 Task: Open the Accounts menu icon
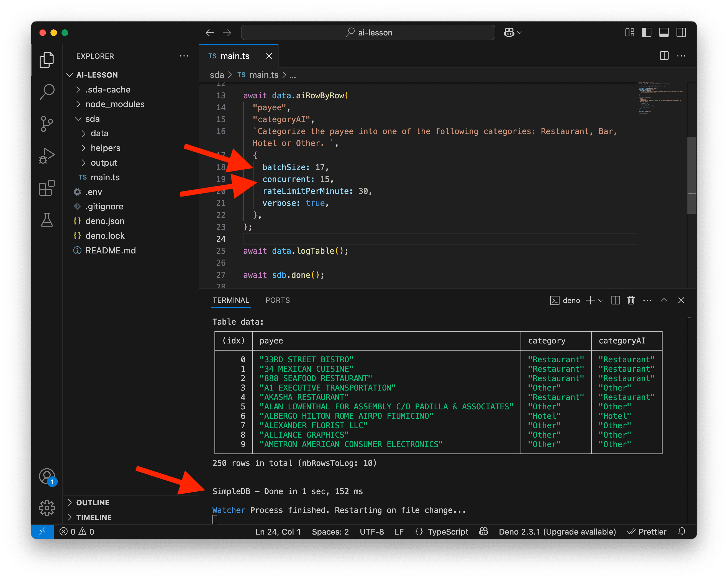[47, 476]
